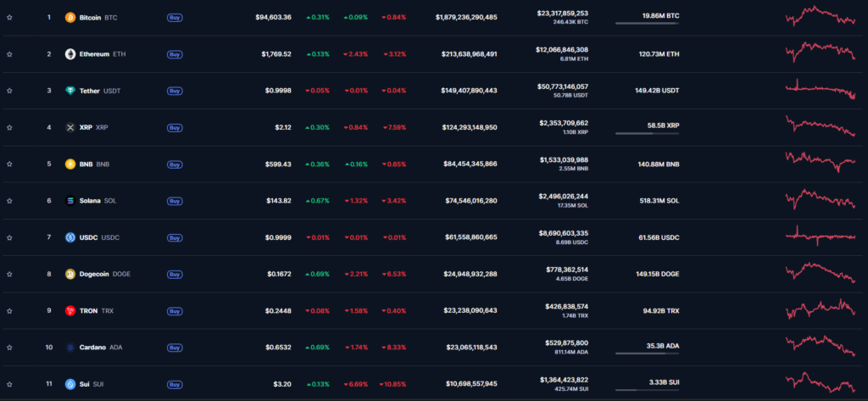Click TRON volume $426,838,574

pyautogui.click(x=567, y=306)
